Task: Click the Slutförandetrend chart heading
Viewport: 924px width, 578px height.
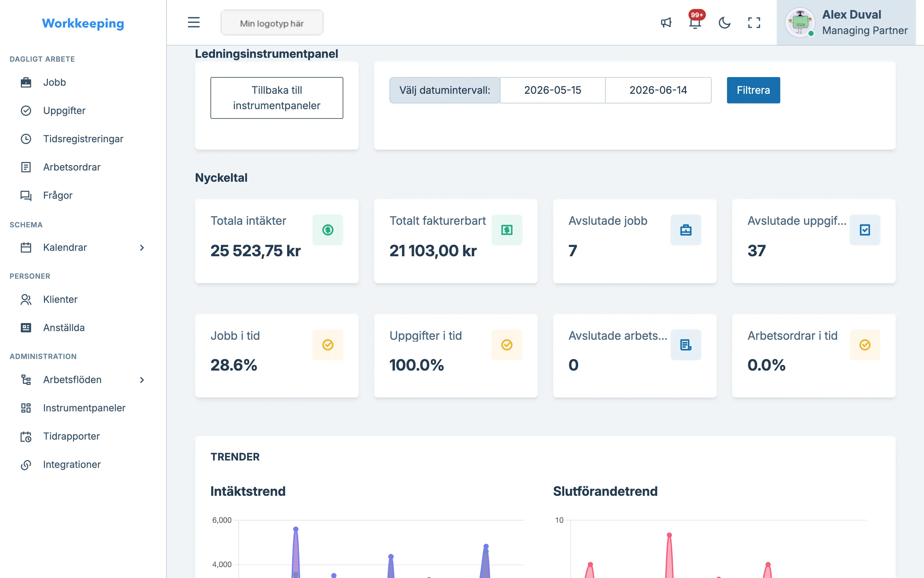Action: tap(605, 491)
